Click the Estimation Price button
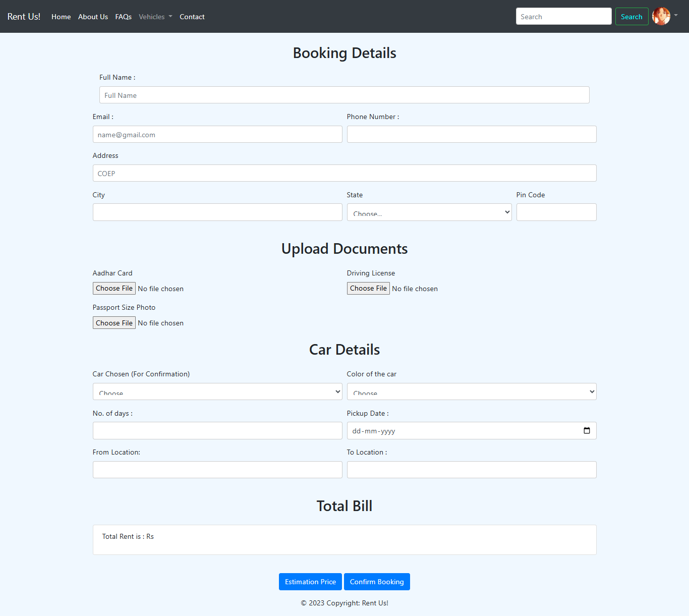 310,582
